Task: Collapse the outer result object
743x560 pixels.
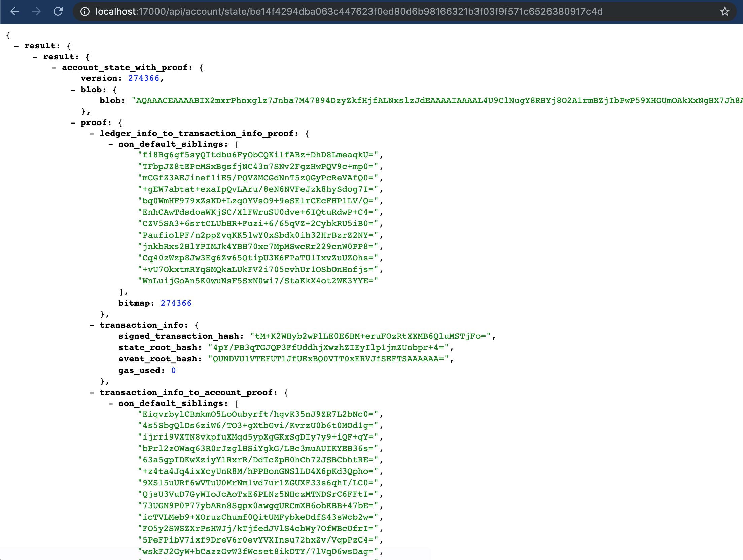Action: tap(16, 46)
